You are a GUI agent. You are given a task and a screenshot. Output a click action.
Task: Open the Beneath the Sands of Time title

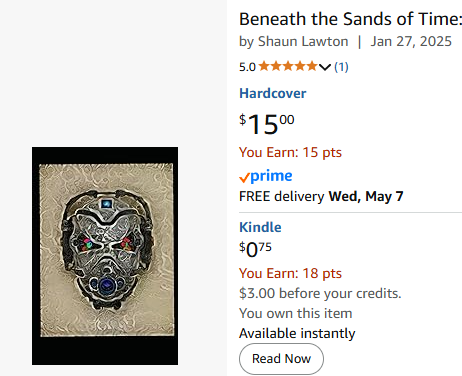pyautogui.click(x=350, y=19)
